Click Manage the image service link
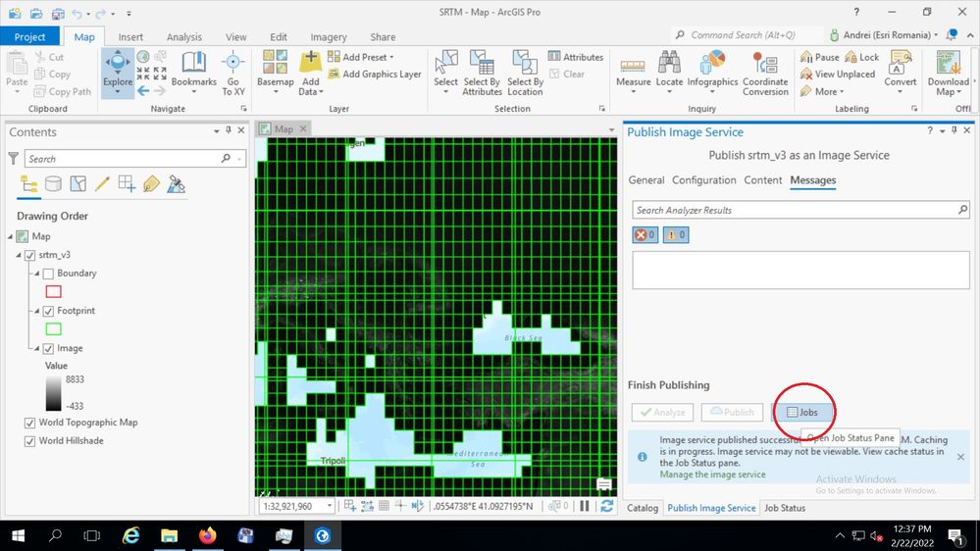 712,475
